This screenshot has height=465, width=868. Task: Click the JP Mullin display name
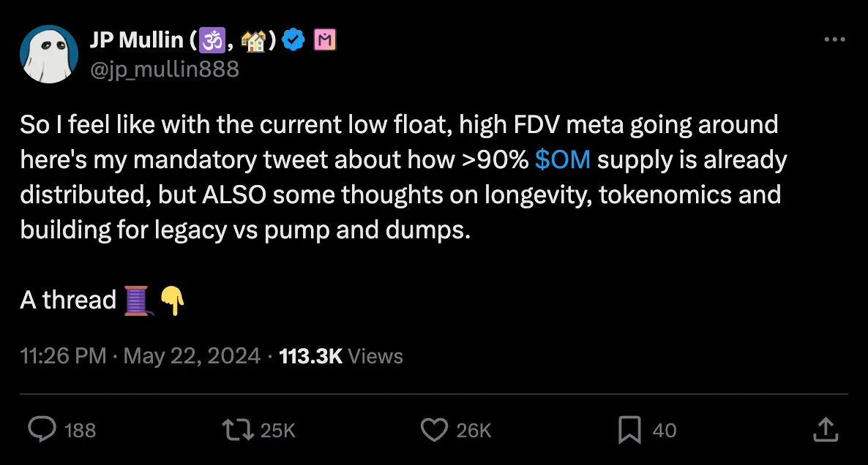coord(135,42)
